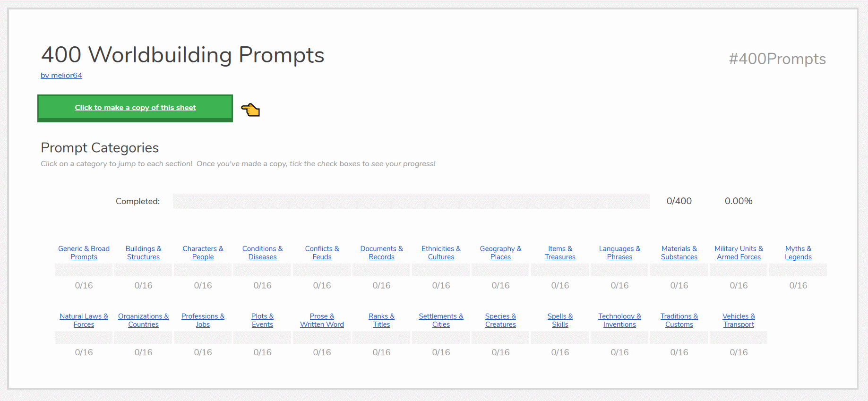Click the pointing hand emoji icon
868x401 pixels.
coord(250,110)
